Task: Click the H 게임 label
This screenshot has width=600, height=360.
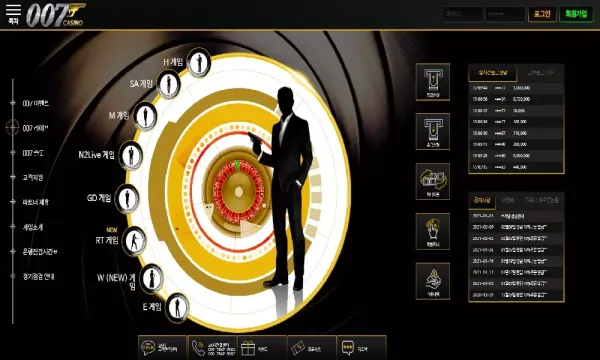Action: click(x=173, y=62)
